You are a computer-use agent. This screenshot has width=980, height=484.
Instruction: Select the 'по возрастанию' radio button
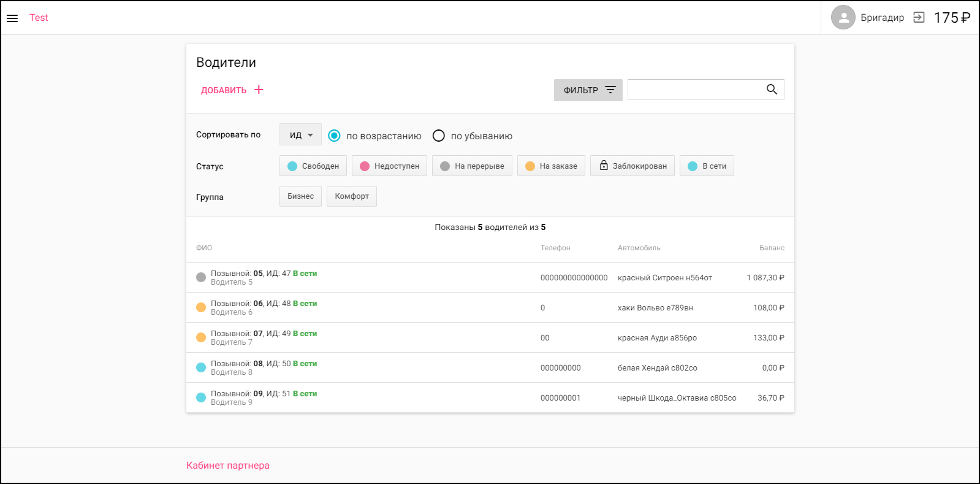[x=334, y=136]
